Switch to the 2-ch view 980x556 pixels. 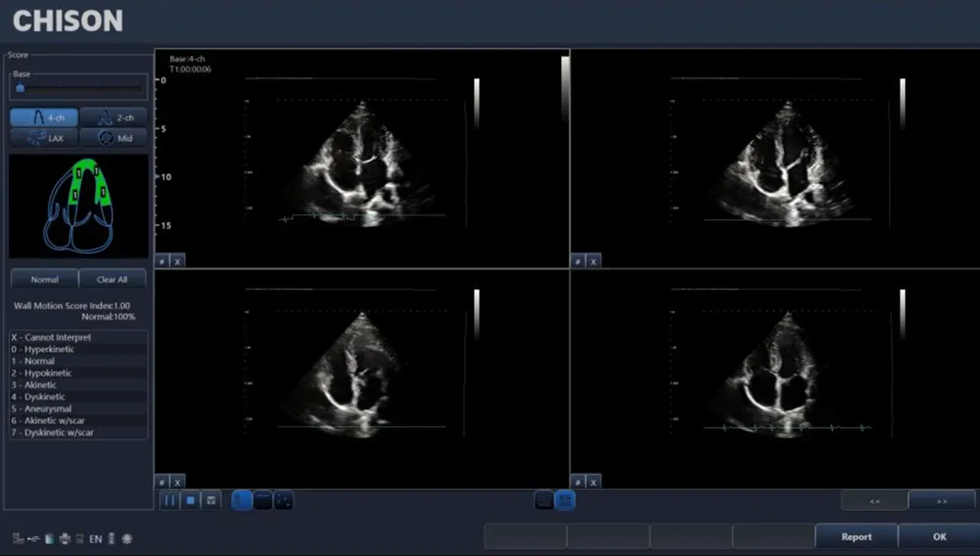click(x=114, y=118)
